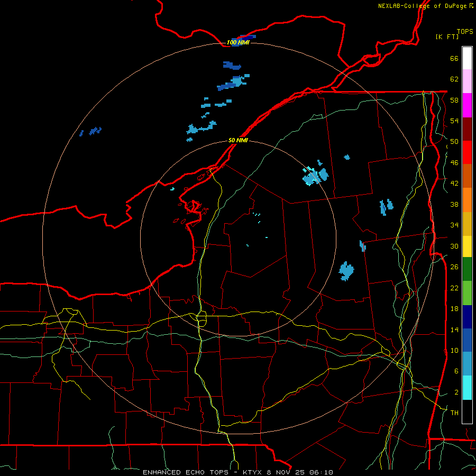476x476 pixels.
Task: Click the 06:10 timestamp in caption
Action: tap(321, 472)
